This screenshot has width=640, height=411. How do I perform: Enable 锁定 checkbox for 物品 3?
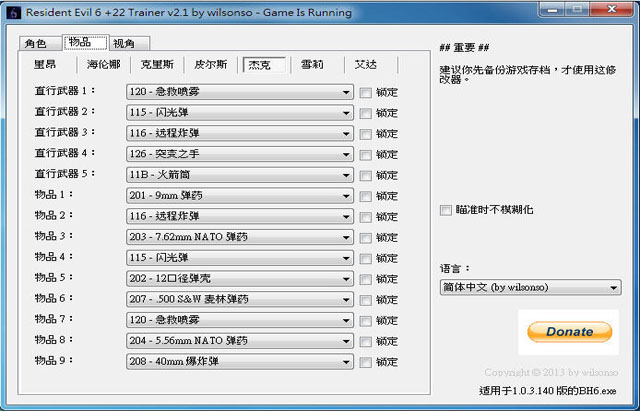[365, 238]
